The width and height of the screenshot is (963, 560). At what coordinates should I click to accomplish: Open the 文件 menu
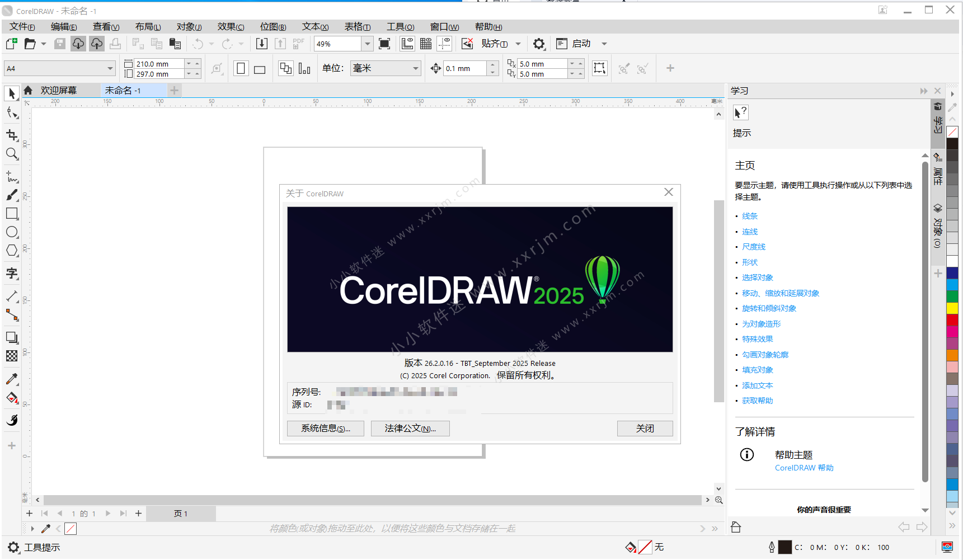pos(22,27)
